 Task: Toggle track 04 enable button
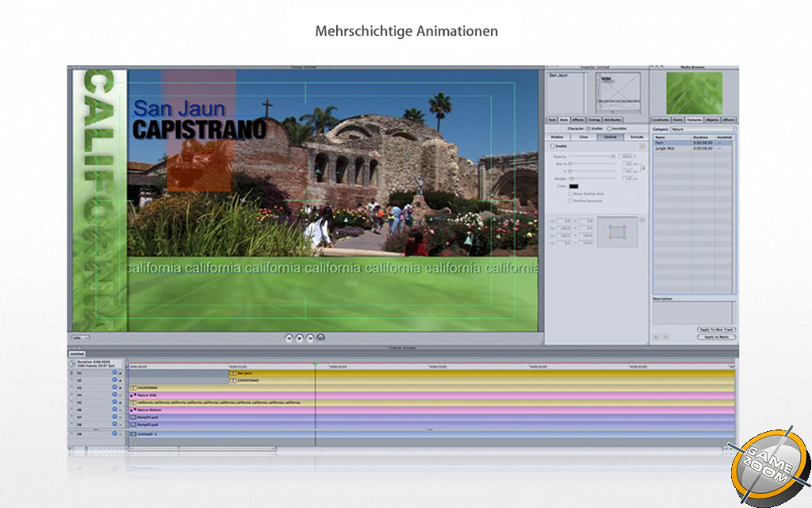click(x=114, y=395)
